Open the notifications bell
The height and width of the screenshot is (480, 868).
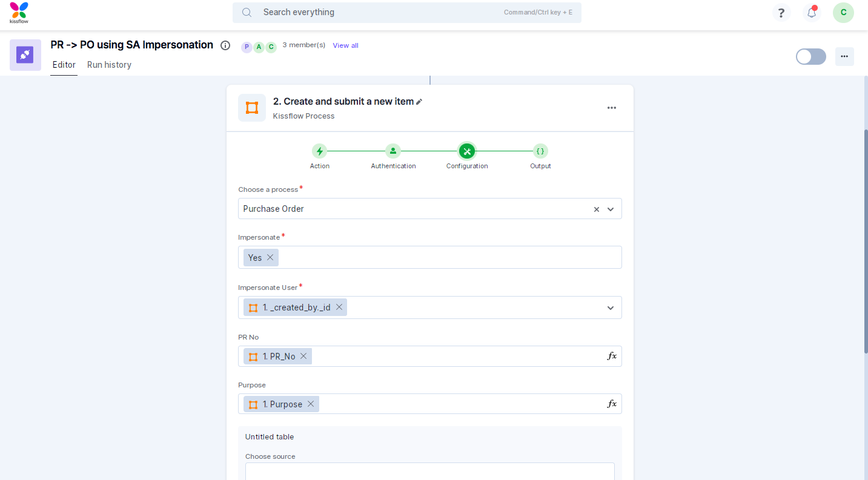tap(812, 12)
